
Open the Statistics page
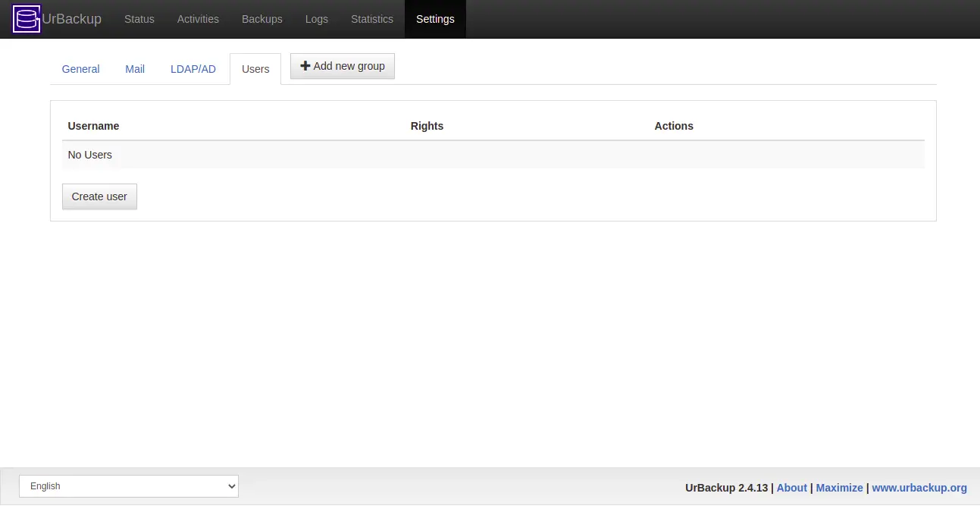pyautogui.click(x=372, y=19)
